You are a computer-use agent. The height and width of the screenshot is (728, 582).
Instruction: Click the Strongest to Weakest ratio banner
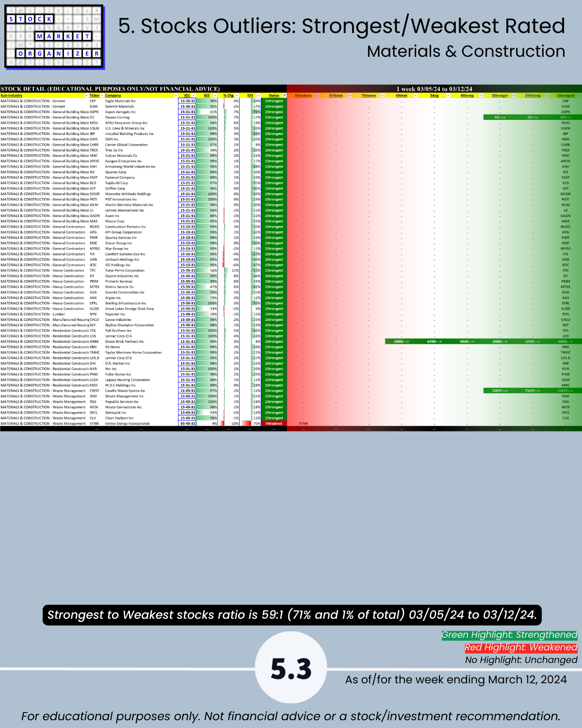pos(292,615)
